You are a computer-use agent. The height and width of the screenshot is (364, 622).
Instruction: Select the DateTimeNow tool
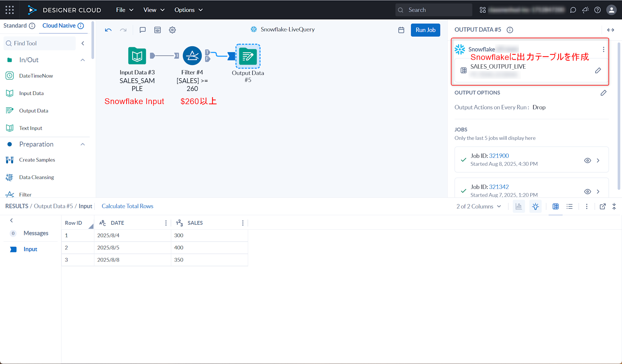pos(30,76)
